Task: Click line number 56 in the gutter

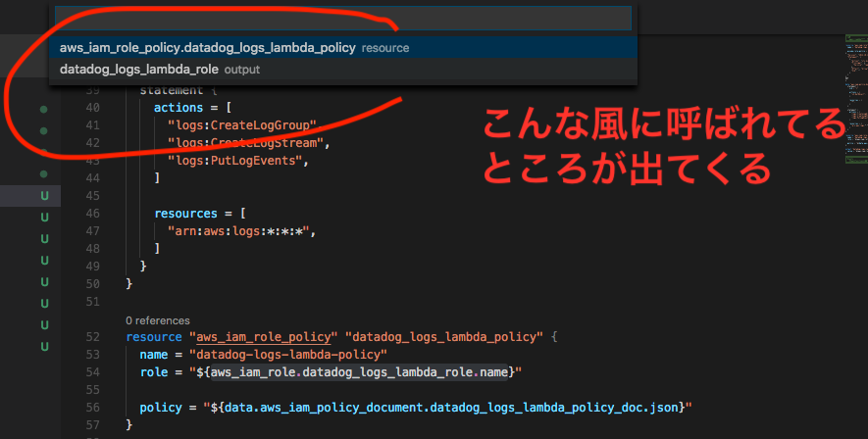Action: click(92, 408)
